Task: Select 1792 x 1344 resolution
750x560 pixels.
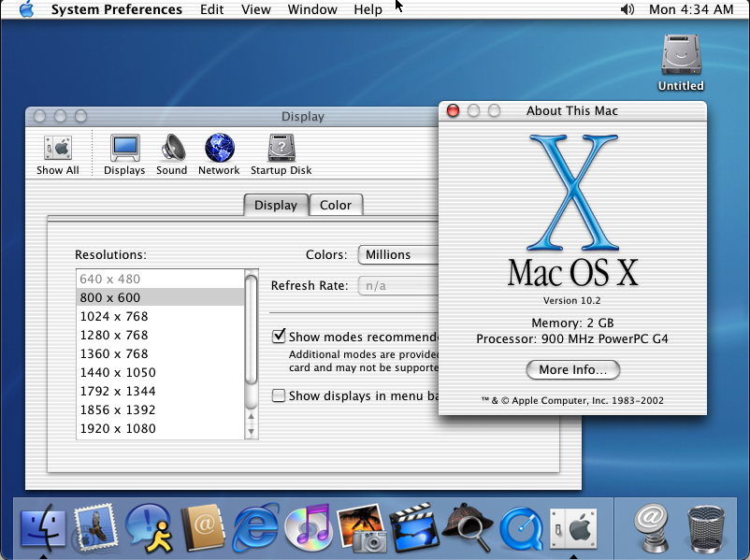Action: point(160,391)
